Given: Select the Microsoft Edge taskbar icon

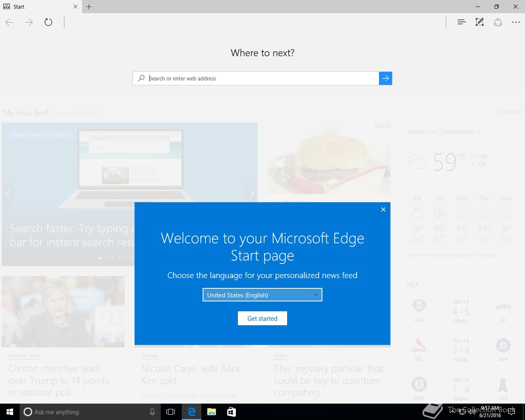Looking at the screenshot, I should [192, 412].
